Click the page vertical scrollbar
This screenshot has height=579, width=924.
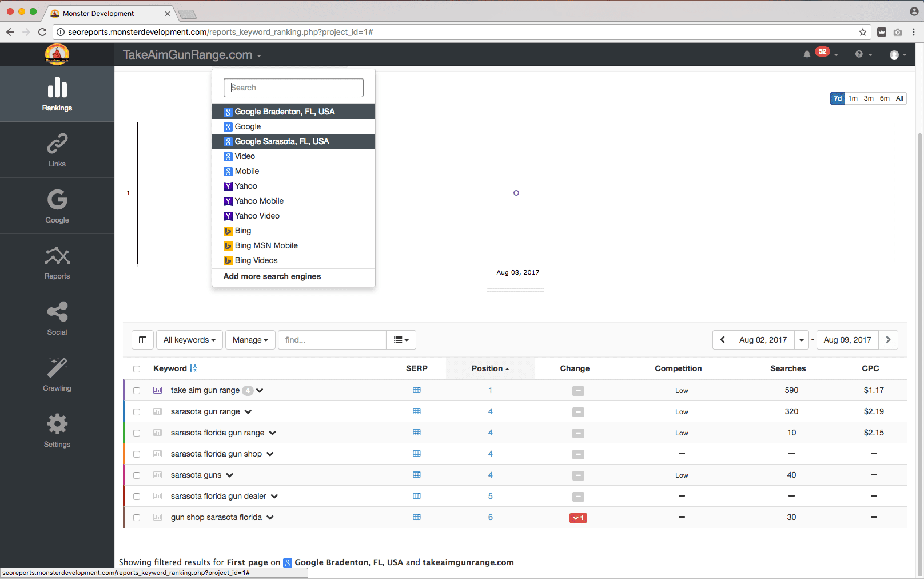[x=920, y=355]
